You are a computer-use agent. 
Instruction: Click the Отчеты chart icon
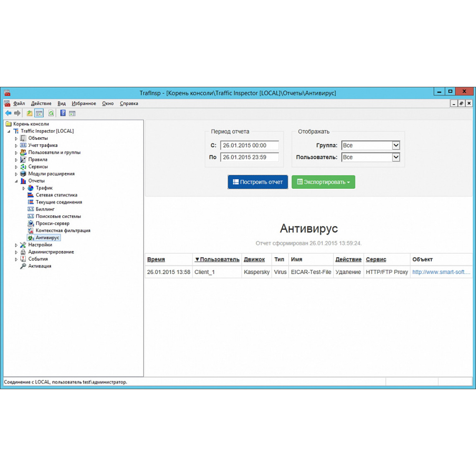tap(23, 181)
